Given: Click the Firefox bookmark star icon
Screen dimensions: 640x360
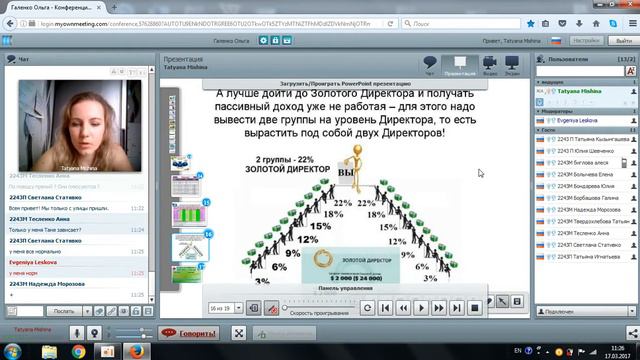Looking at the screenshot, I should [531, 24].
